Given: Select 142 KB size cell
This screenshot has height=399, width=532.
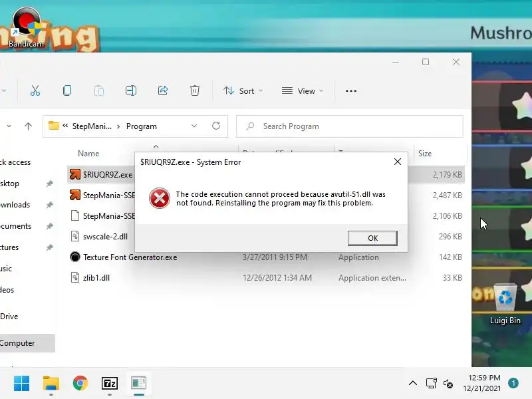Looking at the screenshot, I should point(450,257).
